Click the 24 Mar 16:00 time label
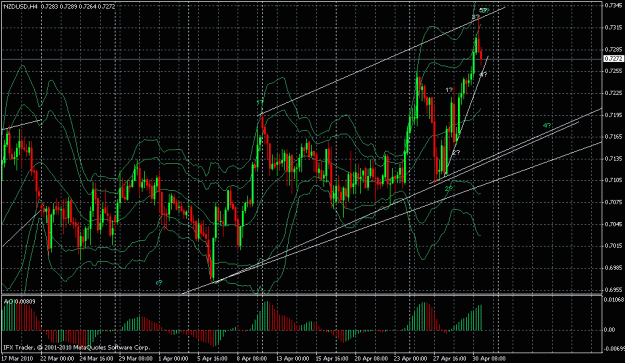 [95, 359]
